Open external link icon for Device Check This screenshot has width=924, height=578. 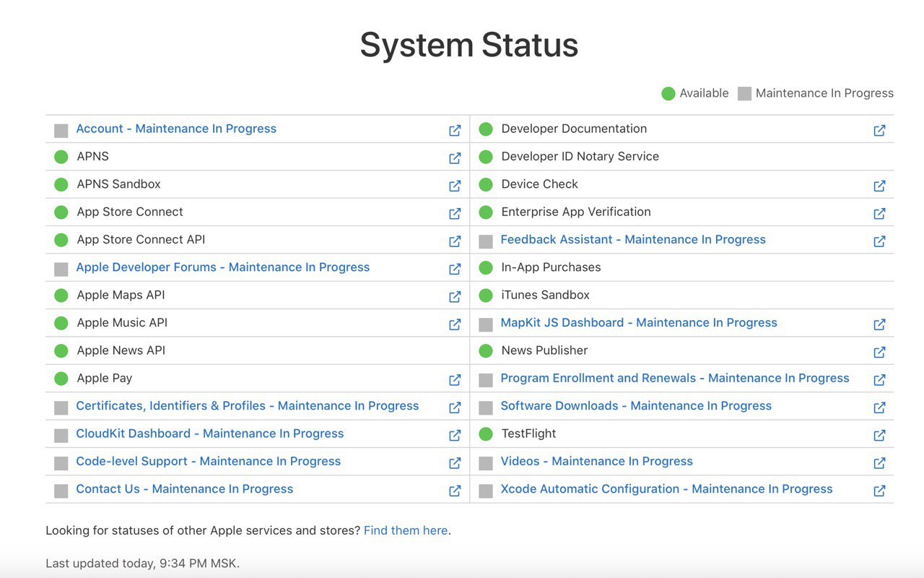tap(879, 186)
